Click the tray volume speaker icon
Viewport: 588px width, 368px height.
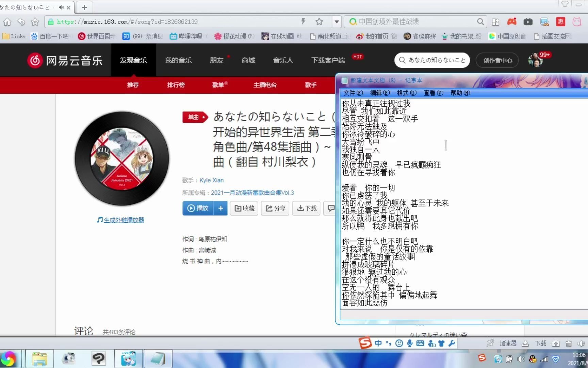(521, 359)
